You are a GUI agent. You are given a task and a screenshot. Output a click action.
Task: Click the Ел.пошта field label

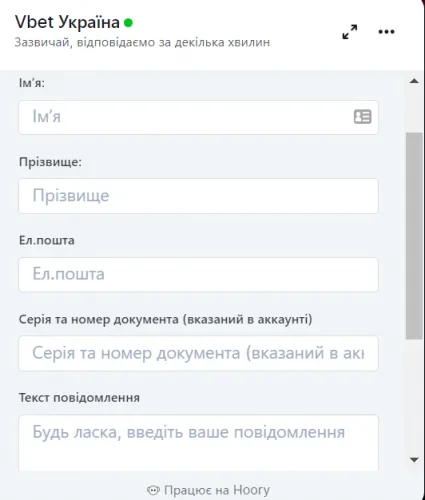[47, 240]
